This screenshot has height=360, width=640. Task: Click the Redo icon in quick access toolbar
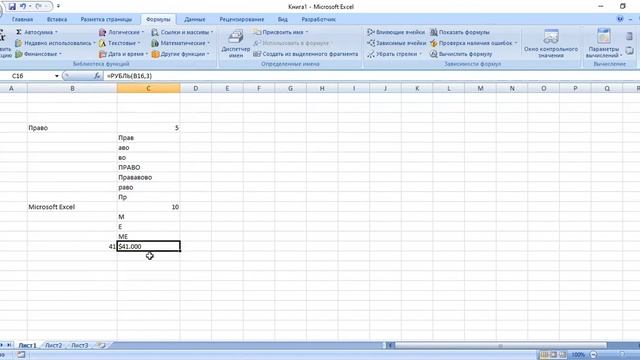[38, 6]
